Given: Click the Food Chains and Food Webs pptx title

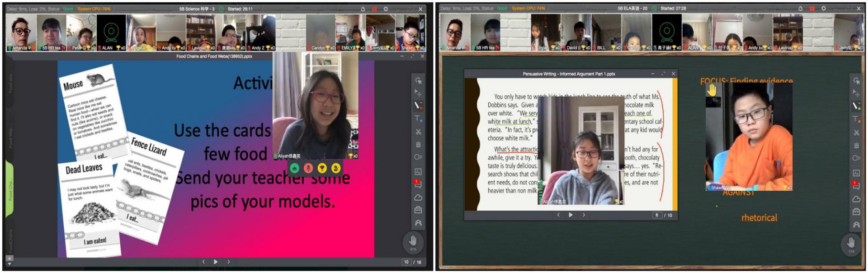Looking at the screenshot, I should (214, 56).
